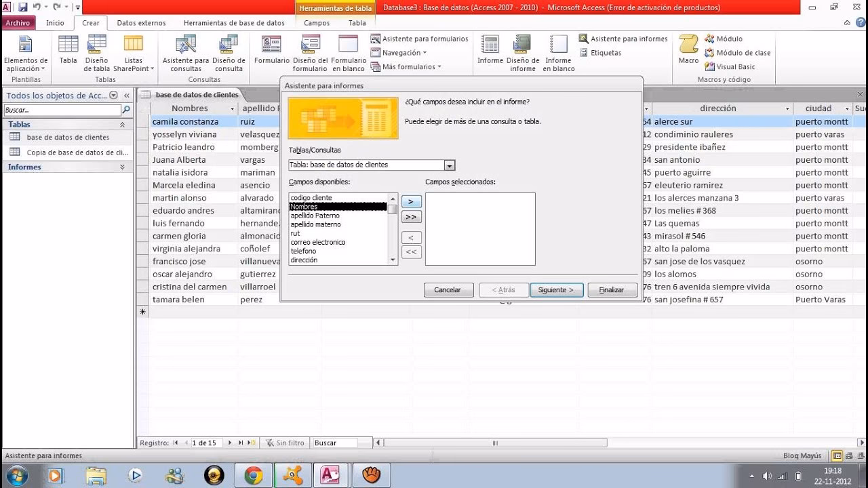The image size is (868, 488).
Task: Open Elementos de aplicación templates
Action: click(x=26, y=54)
